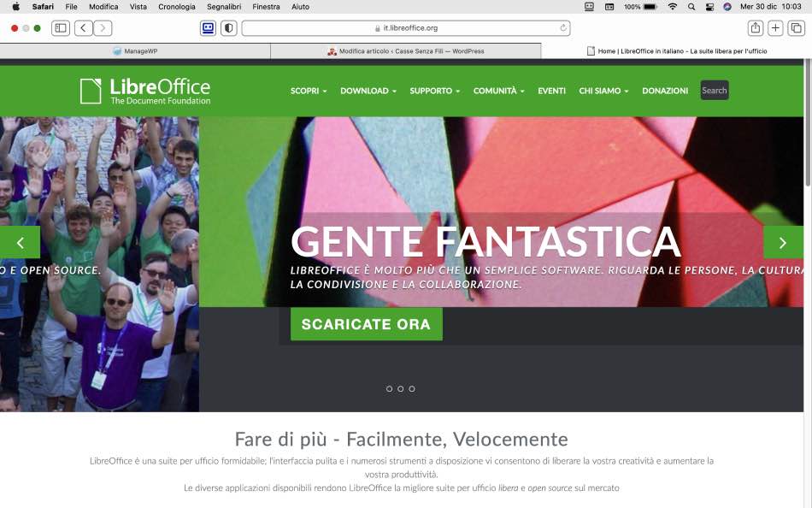The image size is (812, 508).
Task: Select the second carousel dot
Action: coord(400,389)
